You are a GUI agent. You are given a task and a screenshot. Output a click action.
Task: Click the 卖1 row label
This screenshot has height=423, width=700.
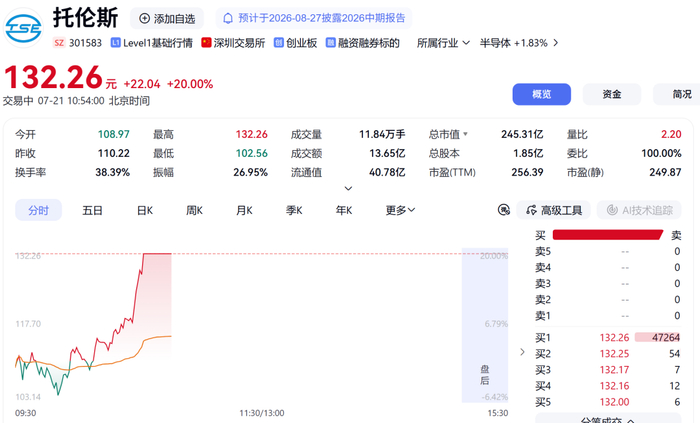pyautogui.click(x=543, y=316)
